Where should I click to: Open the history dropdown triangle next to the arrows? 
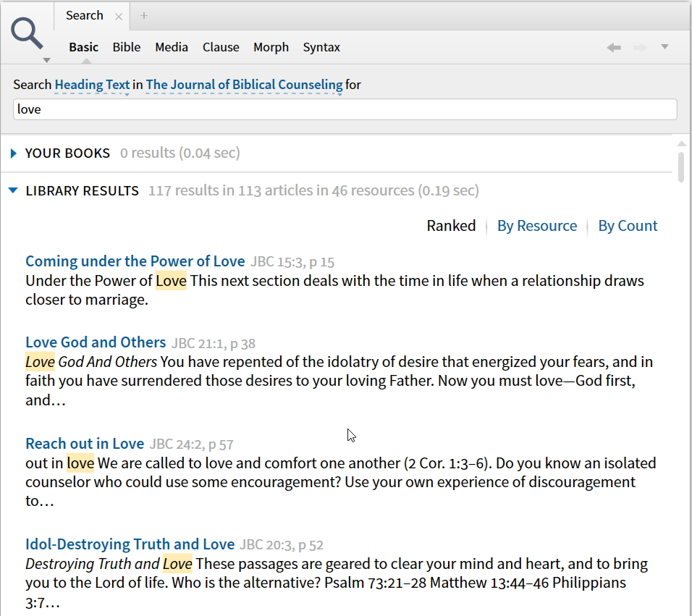[664, 46]
